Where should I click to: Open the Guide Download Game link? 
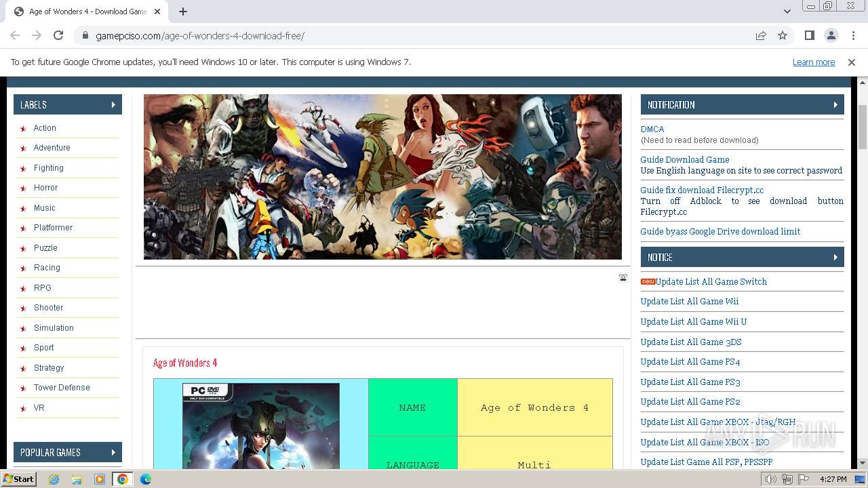click(685, 159)
